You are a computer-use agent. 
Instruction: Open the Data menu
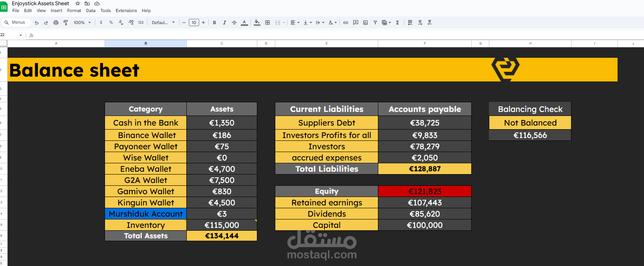point(91,11)
